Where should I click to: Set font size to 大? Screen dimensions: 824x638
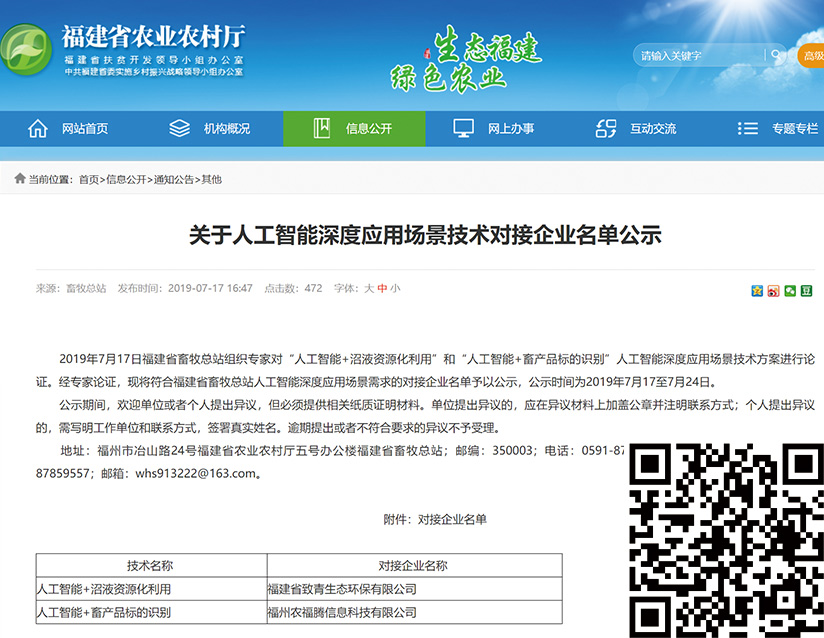tap(369, 288)
